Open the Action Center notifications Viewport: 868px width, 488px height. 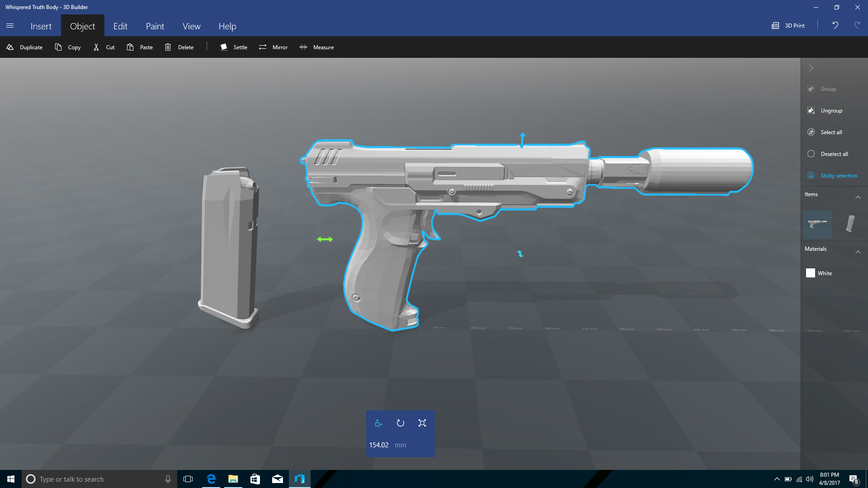[x=854, y=479]
